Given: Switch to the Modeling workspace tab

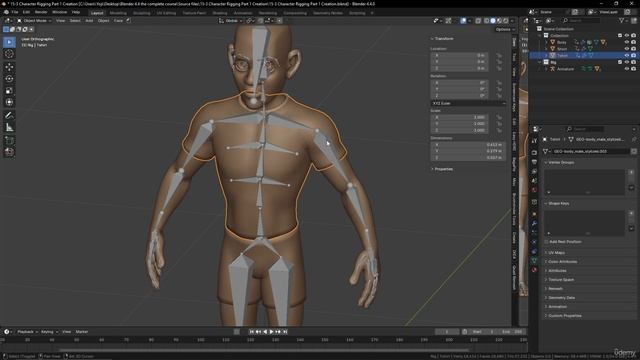Looking at the screenshot, I should [x=118, y=13].
